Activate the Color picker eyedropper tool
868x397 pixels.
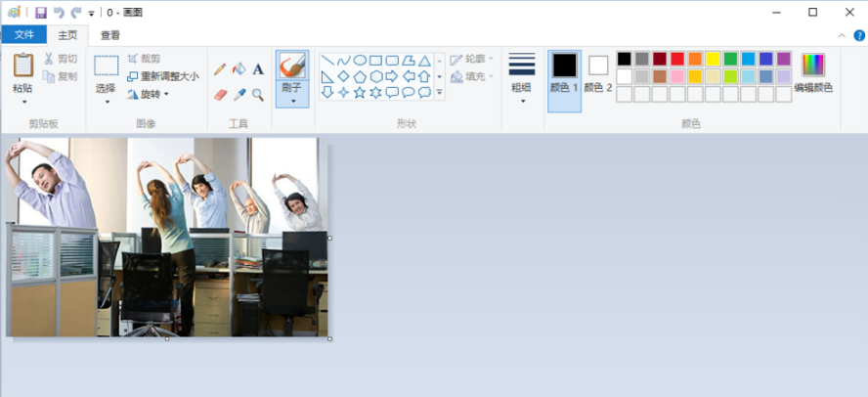[x=239, y=95]
